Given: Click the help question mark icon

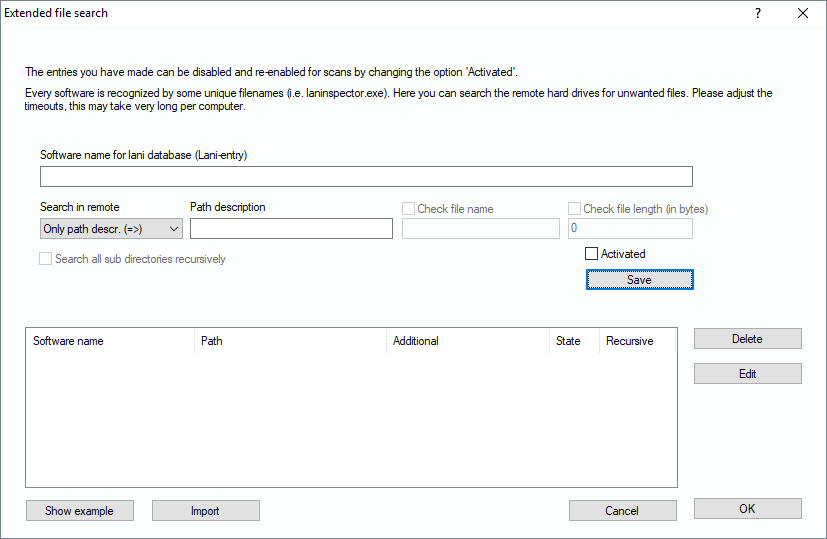Looking at the screenshot, I should click(x=757, y=14).
